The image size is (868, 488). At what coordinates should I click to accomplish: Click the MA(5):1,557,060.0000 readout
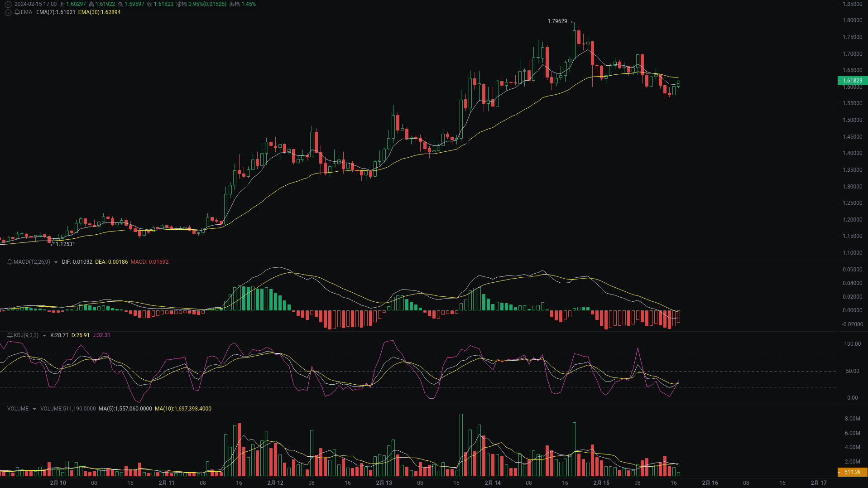[x=125, y=409]
